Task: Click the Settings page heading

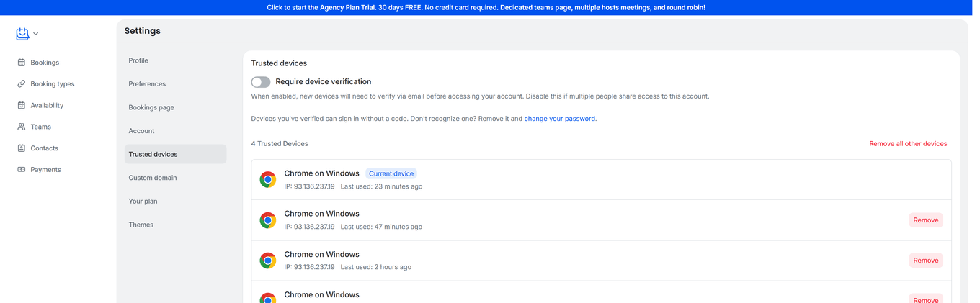Action: tap(143, 31)
